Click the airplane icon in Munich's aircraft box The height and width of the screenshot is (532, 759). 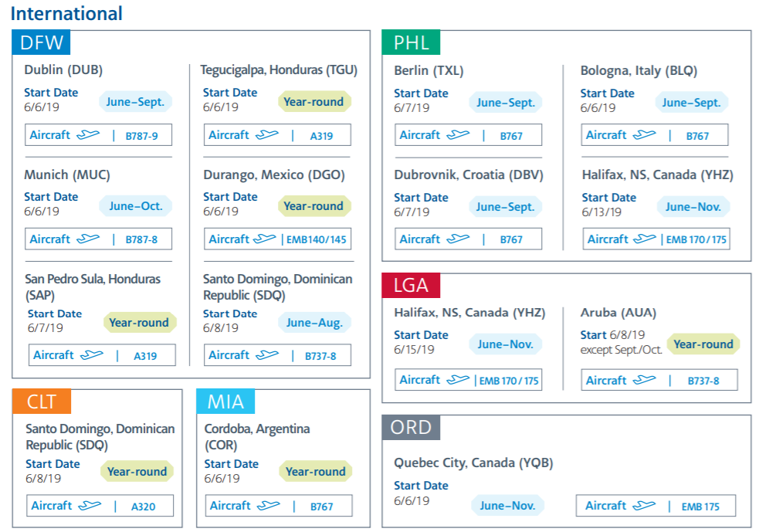87,239
